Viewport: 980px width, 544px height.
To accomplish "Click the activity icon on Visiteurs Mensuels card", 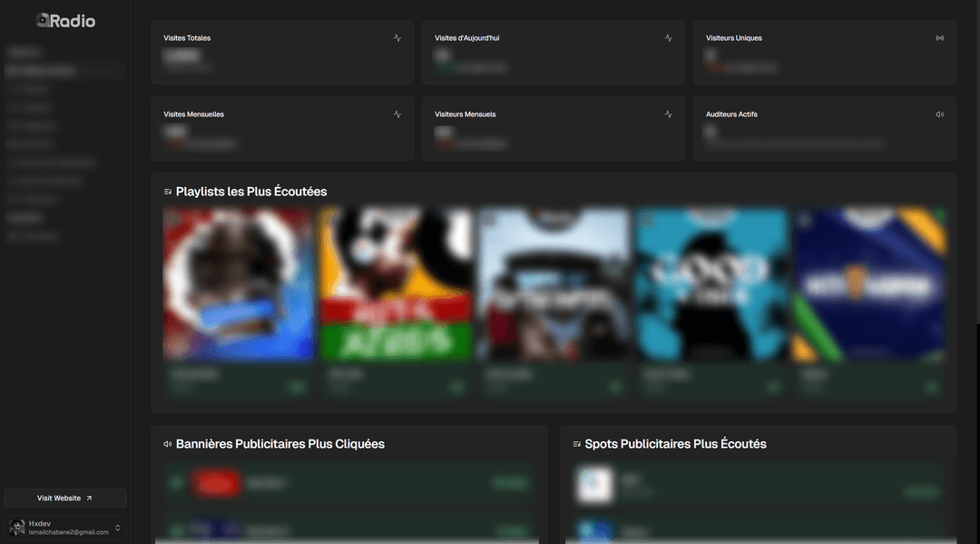I will [x=669, y=114].
